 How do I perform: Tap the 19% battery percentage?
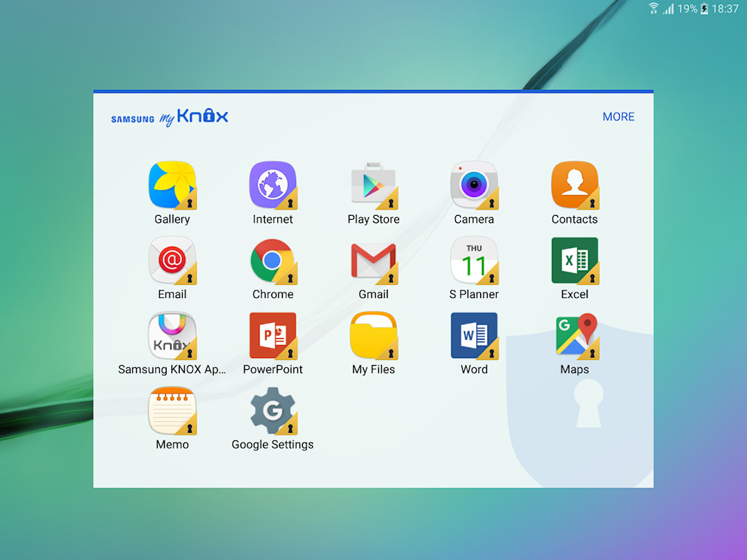(688, 8)
